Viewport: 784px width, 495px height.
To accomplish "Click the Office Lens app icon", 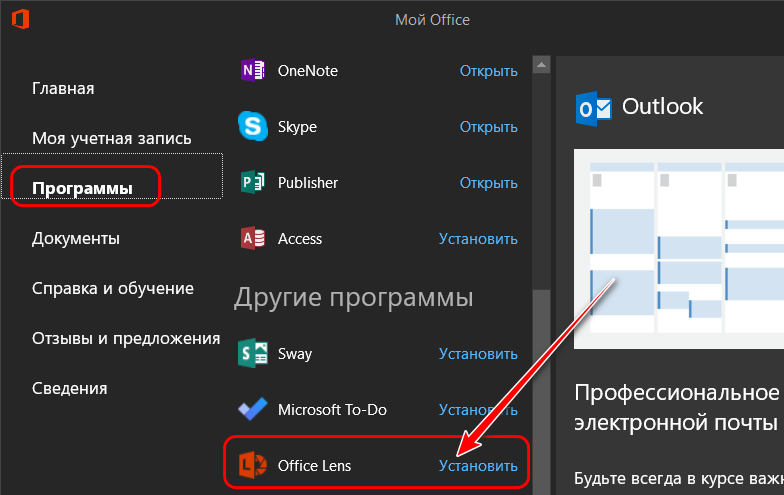I will 252,465.
